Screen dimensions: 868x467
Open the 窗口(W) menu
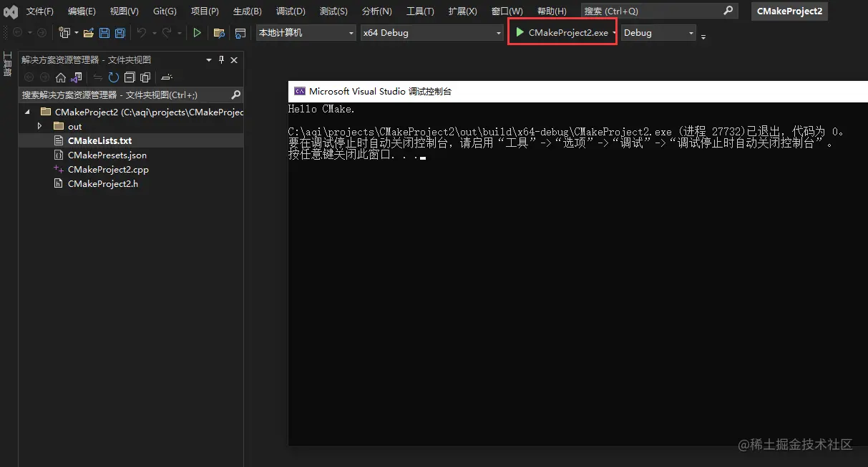click(x=507, y=11)
